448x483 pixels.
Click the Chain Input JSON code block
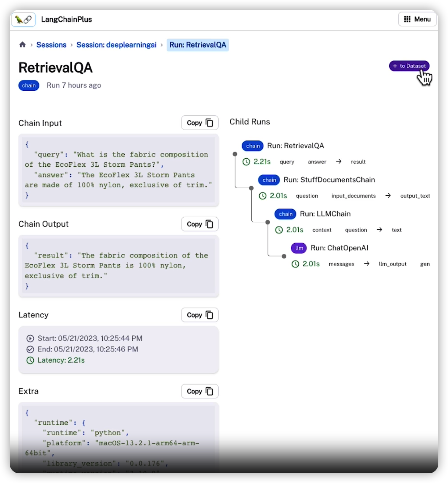(118, 170)
